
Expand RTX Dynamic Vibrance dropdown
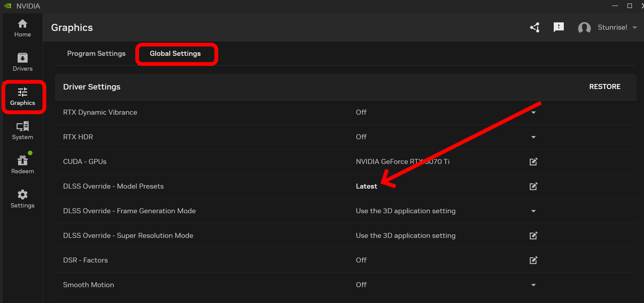coord(533,113)
